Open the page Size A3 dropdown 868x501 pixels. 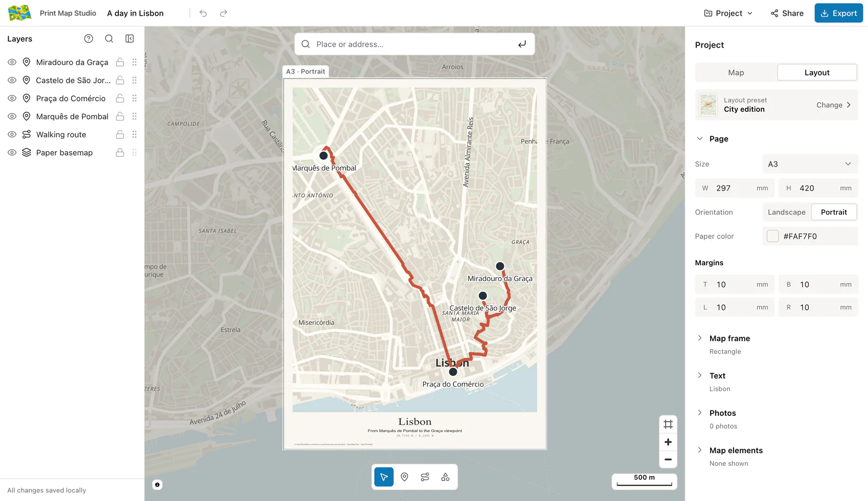point(810,164)
